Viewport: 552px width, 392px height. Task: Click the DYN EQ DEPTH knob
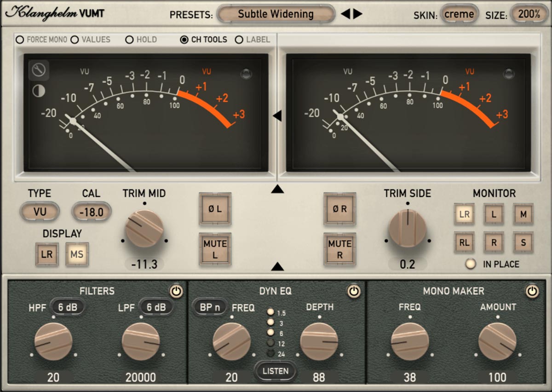tap(319, 342)
